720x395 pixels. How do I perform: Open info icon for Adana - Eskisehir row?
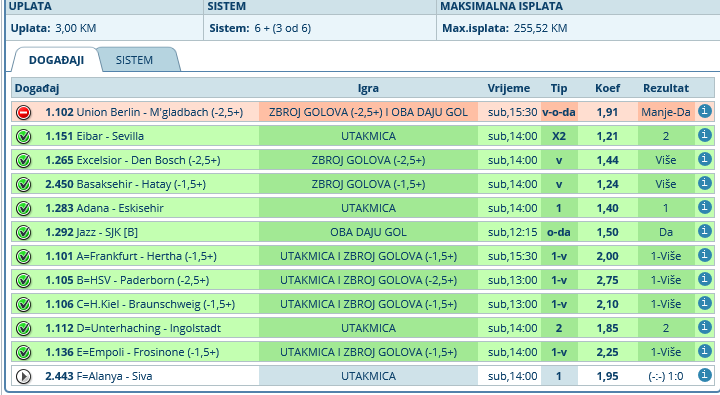pos(705,207)
